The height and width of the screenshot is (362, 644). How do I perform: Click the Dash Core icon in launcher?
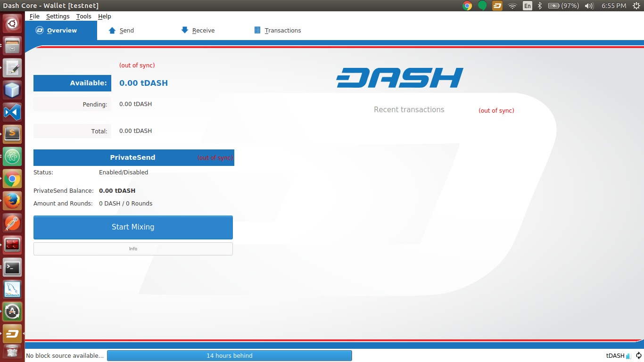point(12,334)
